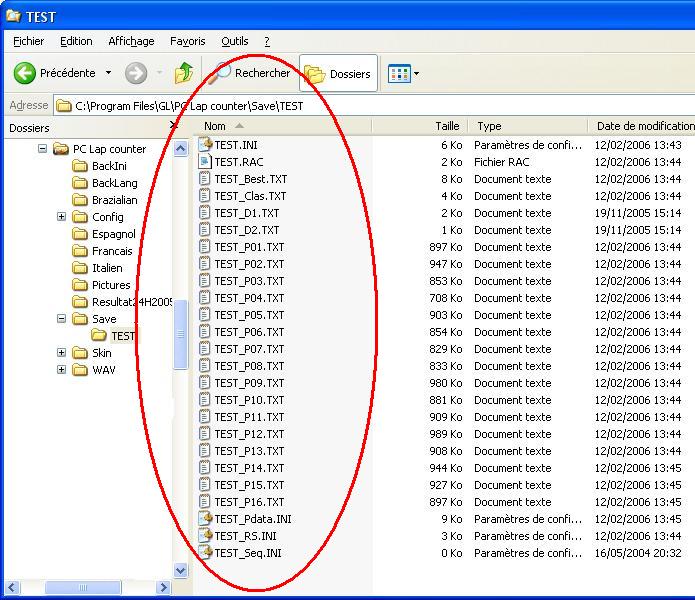
Task: Click the TEST_P13.TXT file name
Action: click(x=249, y=451)
